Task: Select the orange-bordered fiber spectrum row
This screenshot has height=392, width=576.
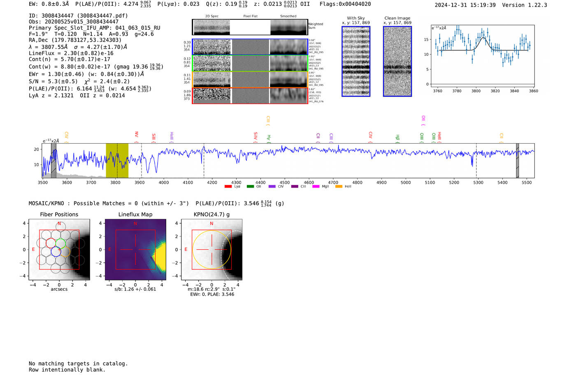Action: click(250, 79)
